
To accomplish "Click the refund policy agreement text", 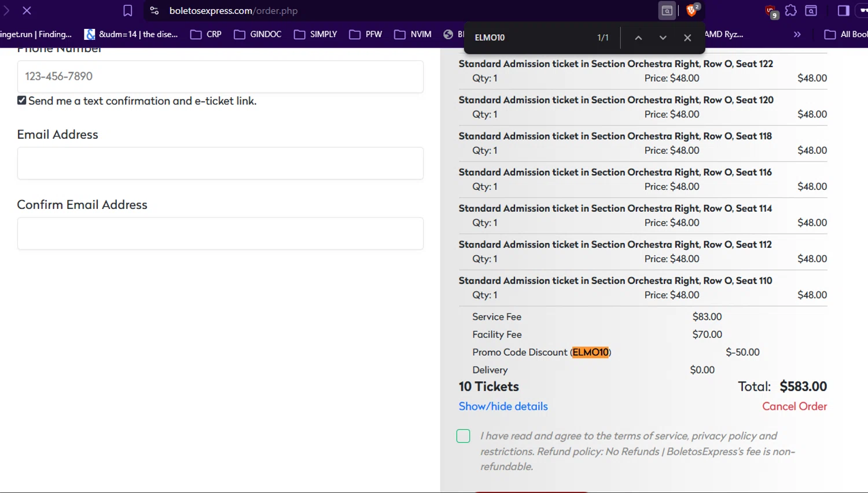I will click(x=638, y=451).
